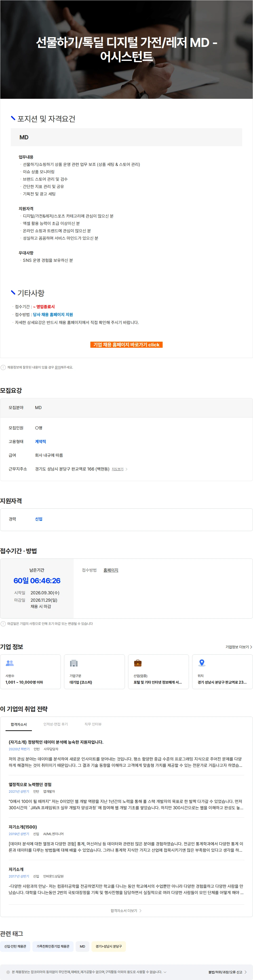Select the 합격자소서 tab
Viewport: 253px width, 980px height.
pyautogui.click(x=19, y=724)
